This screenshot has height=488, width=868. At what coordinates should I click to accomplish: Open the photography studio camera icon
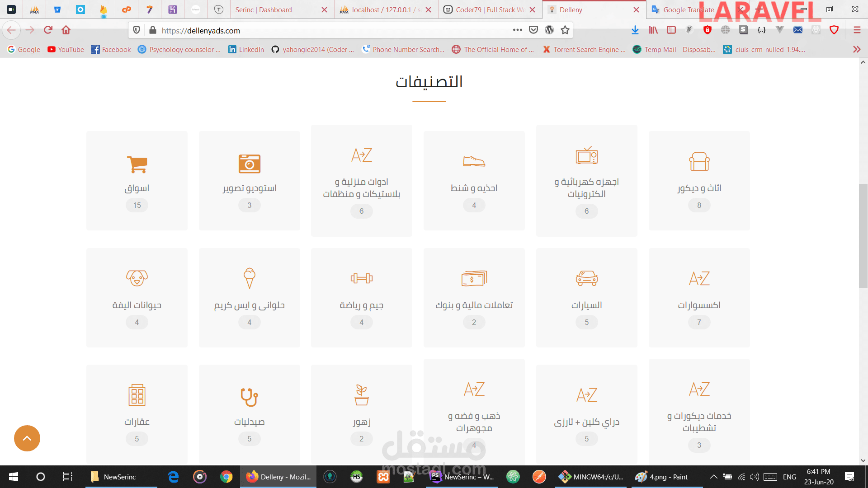point(249,164)
